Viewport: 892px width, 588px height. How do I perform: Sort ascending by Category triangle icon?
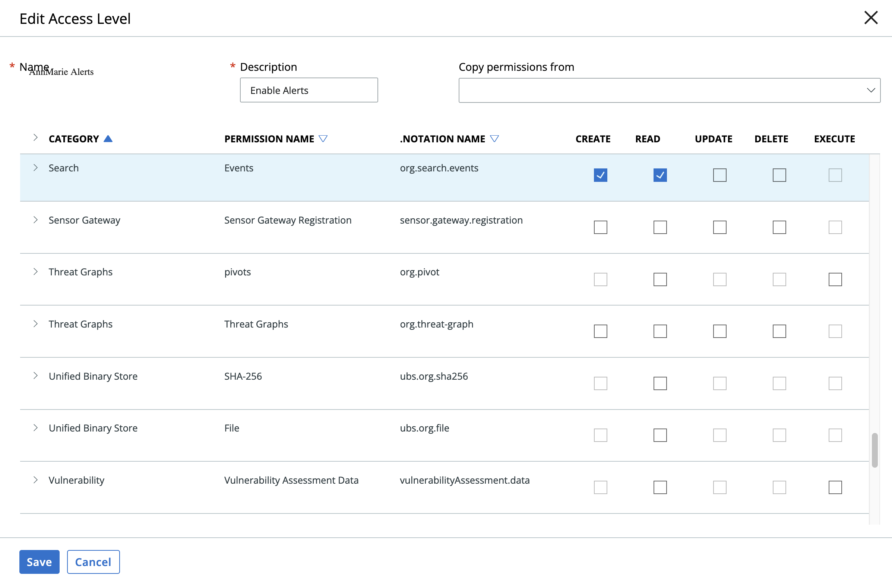[108, 139]
